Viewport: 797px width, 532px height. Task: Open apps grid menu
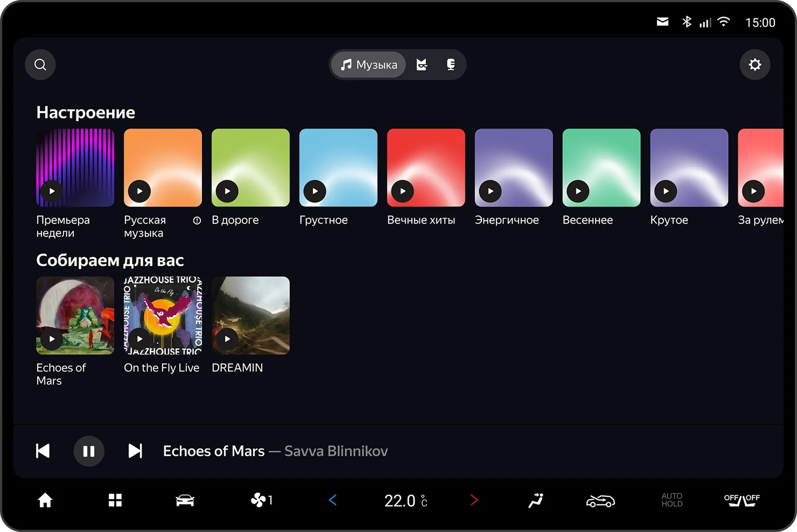(115, 500)
